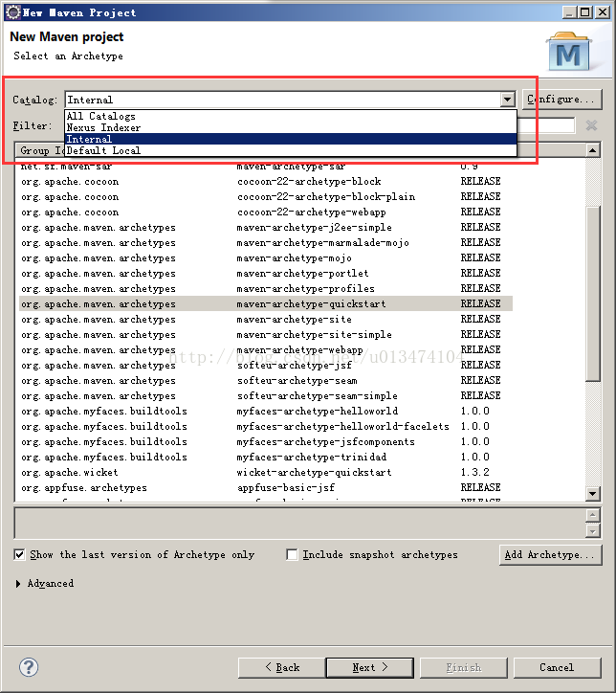Select softeu-archetype-seam-simple archetype
This screenshot has height=693, width=616.
[x=266, y=395]
